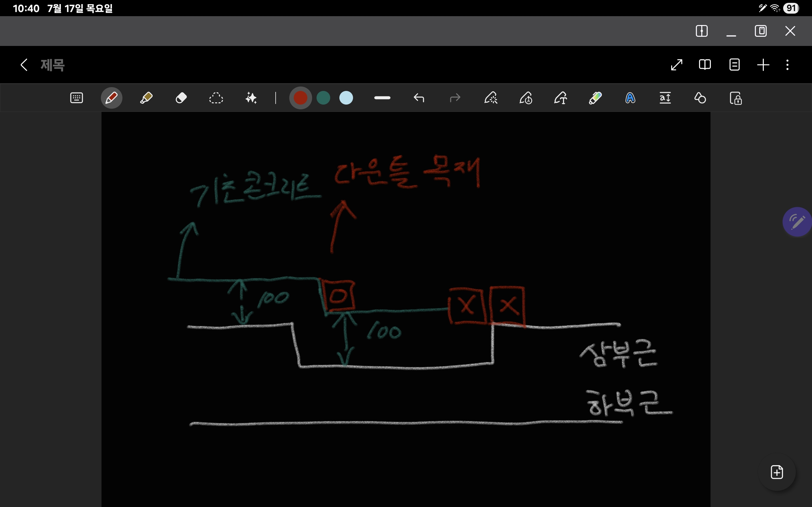
Task: Undo the last stroke
Action: coord(419,98)
